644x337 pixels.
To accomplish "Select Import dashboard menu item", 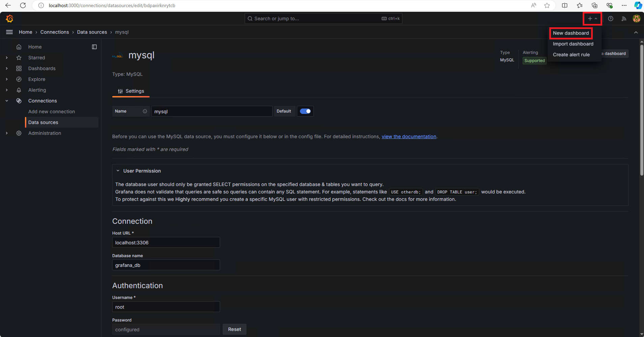I will pyautogui.click(x=573, y=44).
